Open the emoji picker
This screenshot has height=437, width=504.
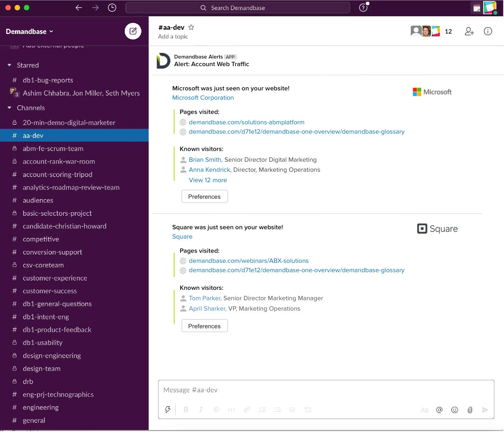pyautogui.click(x=454, y=410)
